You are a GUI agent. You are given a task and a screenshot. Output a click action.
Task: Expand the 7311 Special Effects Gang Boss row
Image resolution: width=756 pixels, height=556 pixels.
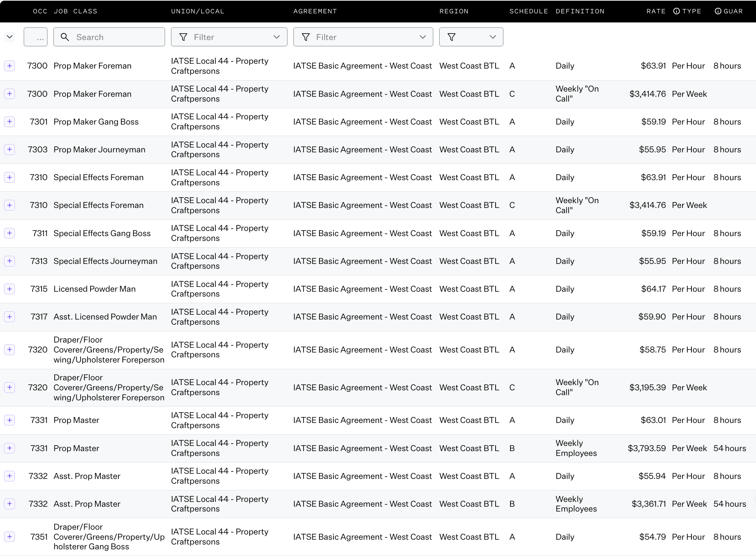click(x=10, y=233)
